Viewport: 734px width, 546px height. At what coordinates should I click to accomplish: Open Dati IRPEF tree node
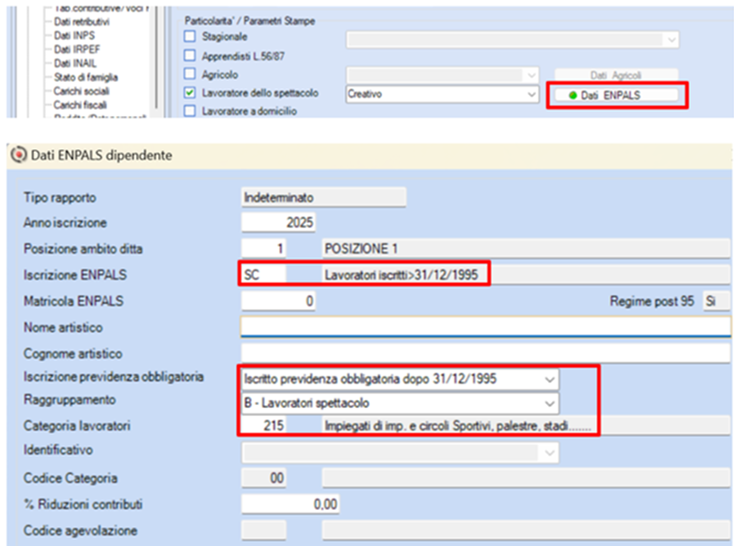click(x=77, y=49)
